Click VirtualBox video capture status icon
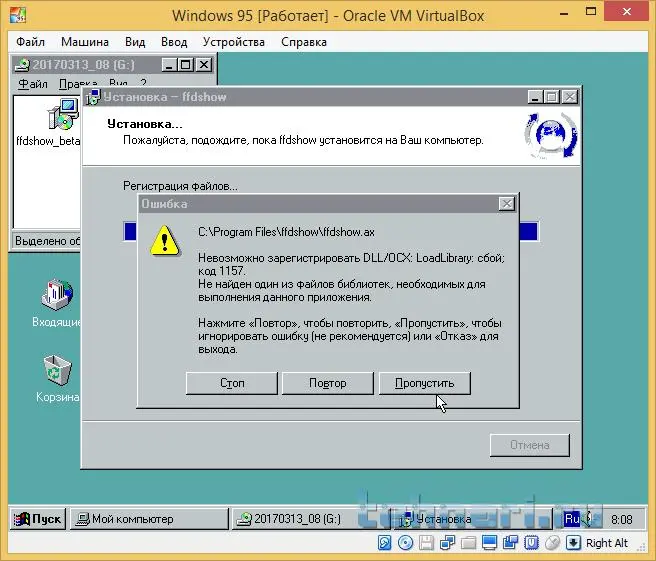656x561 pixels. 510,543
